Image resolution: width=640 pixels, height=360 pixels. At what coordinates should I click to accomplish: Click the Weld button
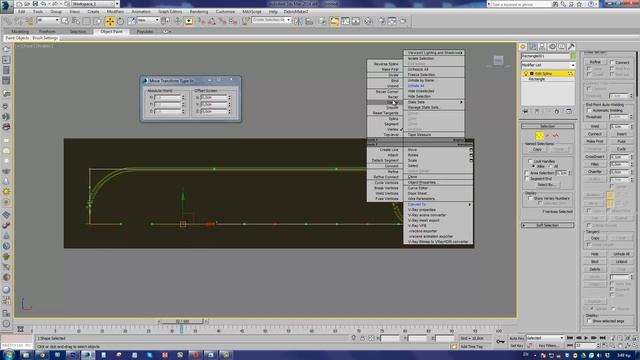point(595,127)
